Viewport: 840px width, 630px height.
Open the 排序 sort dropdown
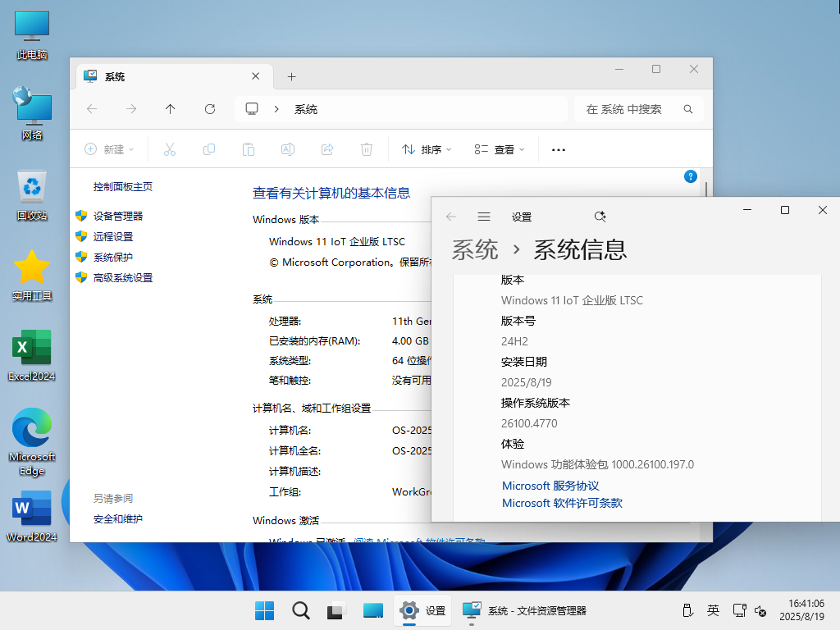tap(427, 149)
